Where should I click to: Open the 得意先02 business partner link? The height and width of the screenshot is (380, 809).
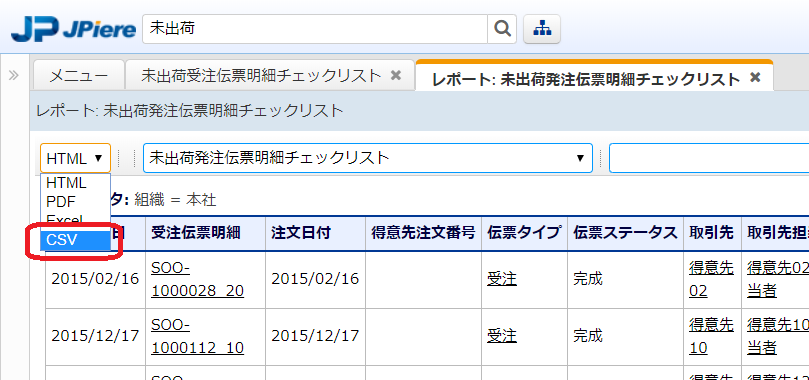point(711,279)
